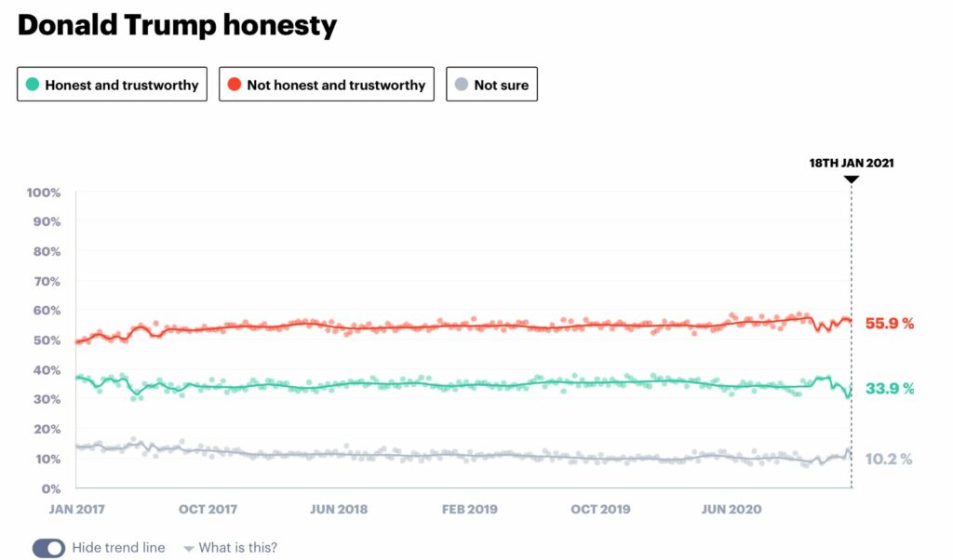Click the 18TH JAN 2021 date label
953x560 pixels.
[852, 163]
